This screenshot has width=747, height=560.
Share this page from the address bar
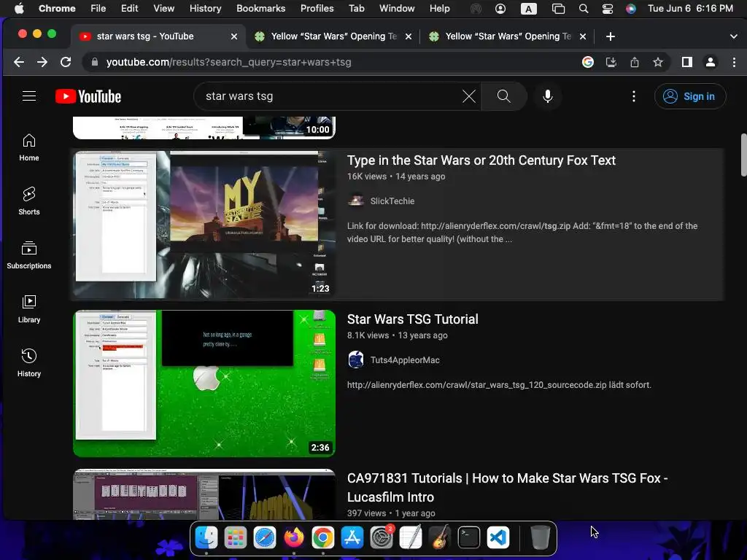point(635,62)
